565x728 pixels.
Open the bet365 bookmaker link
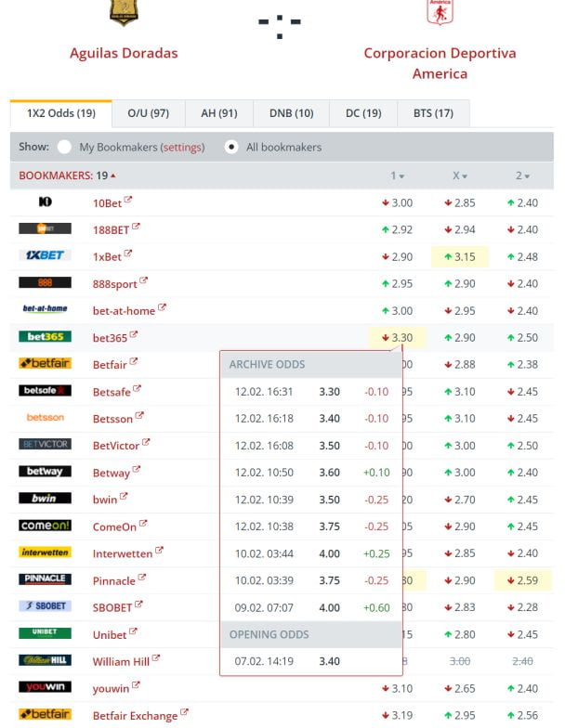110,338
